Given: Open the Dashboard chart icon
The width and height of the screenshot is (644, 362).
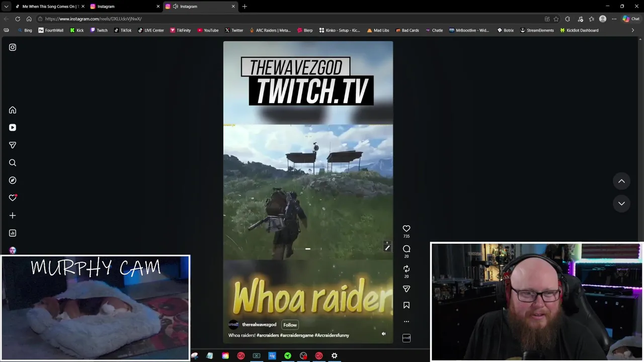Looking at the screenshot, I should pyautogui.click(x=13, y=233).
